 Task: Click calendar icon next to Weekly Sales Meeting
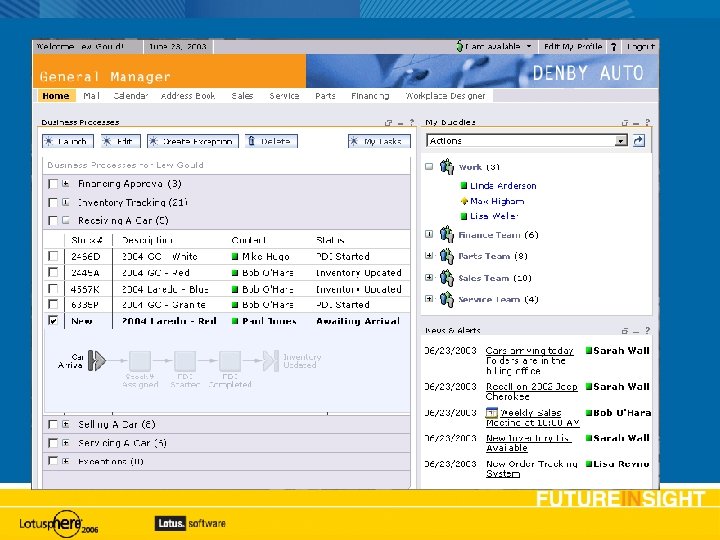click(491, 412)
